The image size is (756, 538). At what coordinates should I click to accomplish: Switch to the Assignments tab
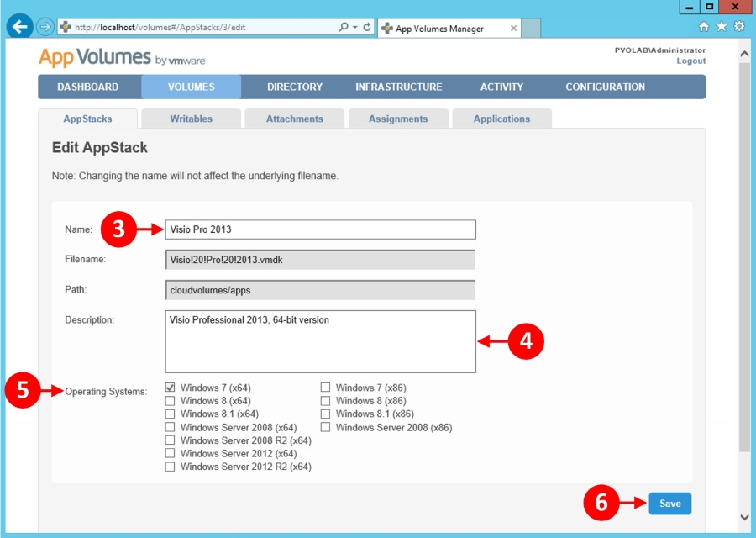398,119
